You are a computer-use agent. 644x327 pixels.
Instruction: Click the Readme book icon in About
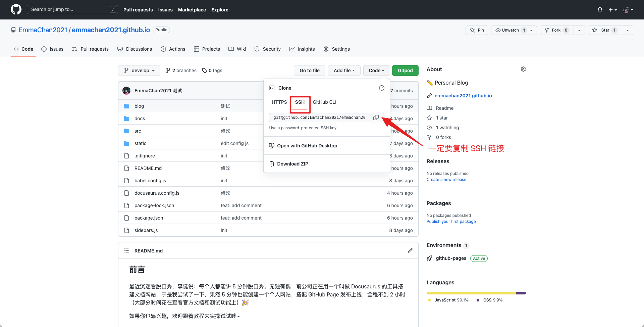[x=429, y=108]
